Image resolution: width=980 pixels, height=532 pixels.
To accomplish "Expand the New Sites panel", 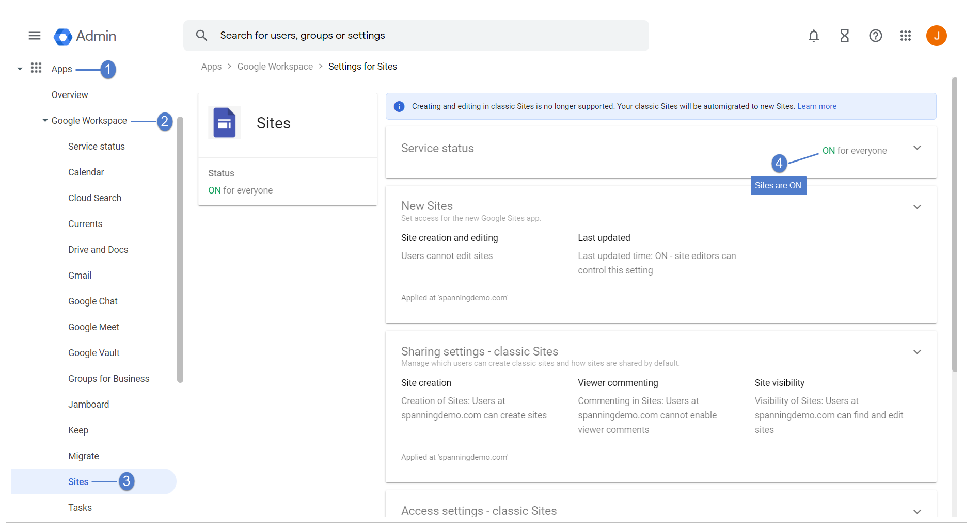I will [x=918, y=207].
